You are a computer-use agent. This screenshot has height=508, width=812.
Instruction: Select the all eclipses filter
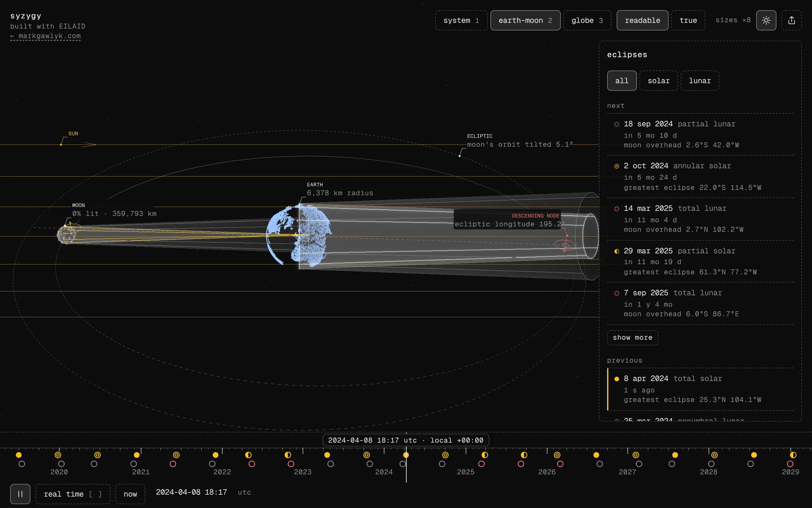point(622,81)
